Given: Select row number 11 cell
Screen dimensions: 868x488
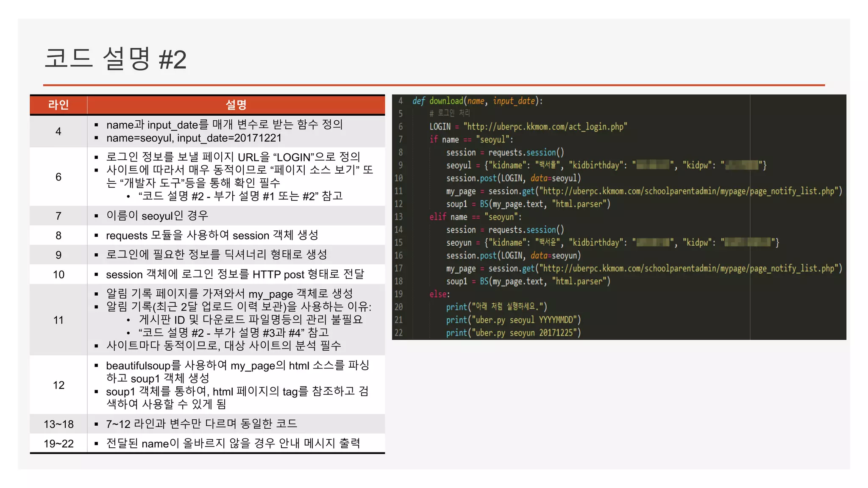Looking at the screenshot, I should coord(58,320).
